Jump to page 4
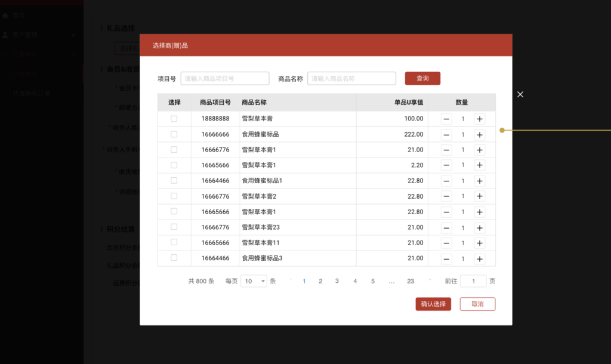 [355, 281]
